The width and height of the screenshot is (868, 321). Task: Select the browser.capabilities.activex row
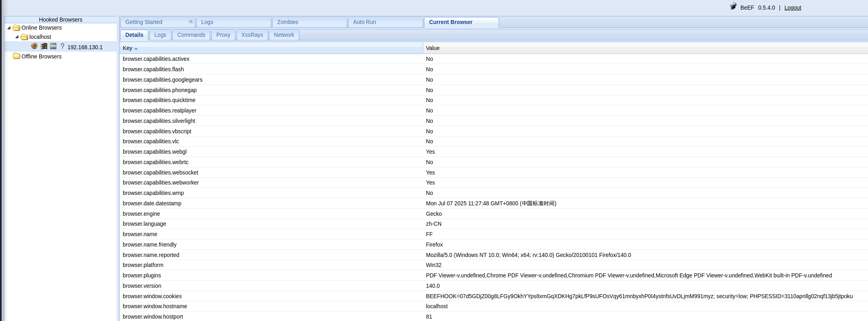tap(494, 59)
